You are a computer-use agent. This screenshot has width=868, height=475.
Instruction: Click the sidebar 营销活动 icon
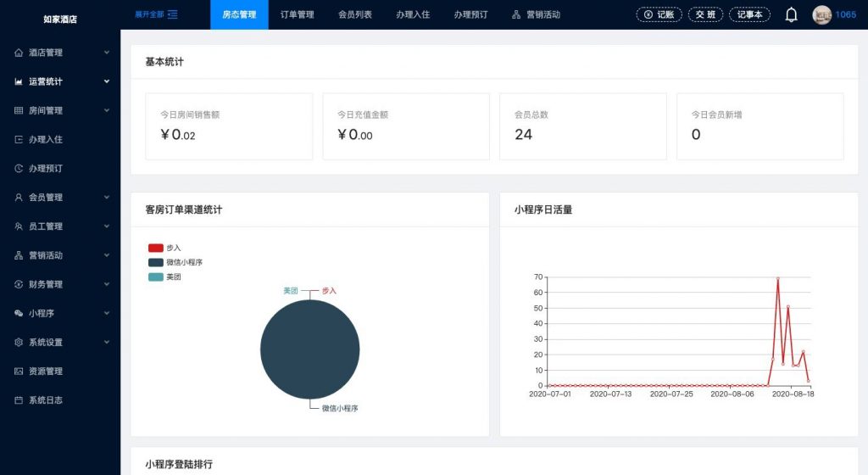[19, 255]
